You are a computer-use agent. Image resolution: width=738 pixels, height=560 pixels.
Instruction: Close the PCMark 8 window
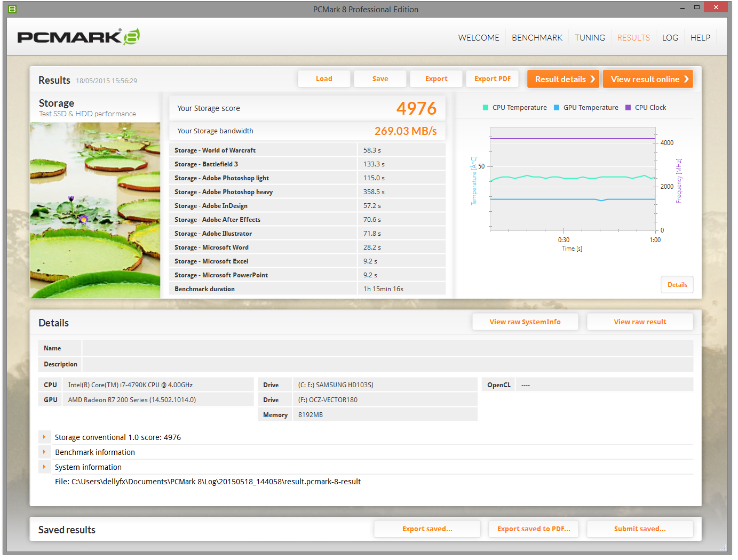pyautogui.click(x=716, y=7)
